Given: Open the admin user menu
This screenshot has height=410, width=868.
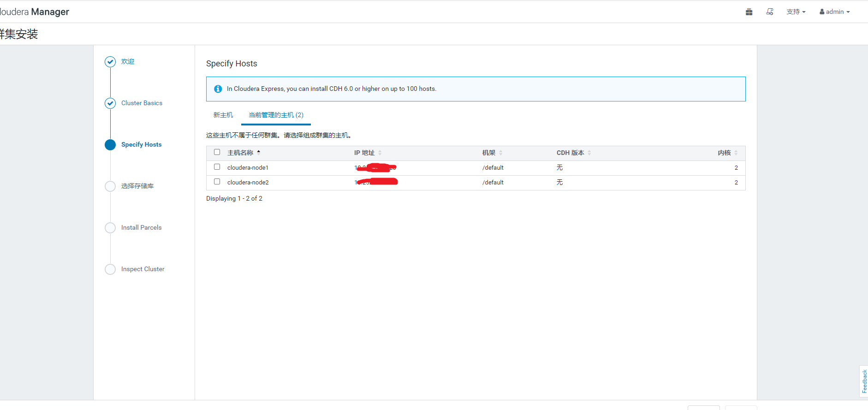Looking at the screenshot, I should coord(835,12).
